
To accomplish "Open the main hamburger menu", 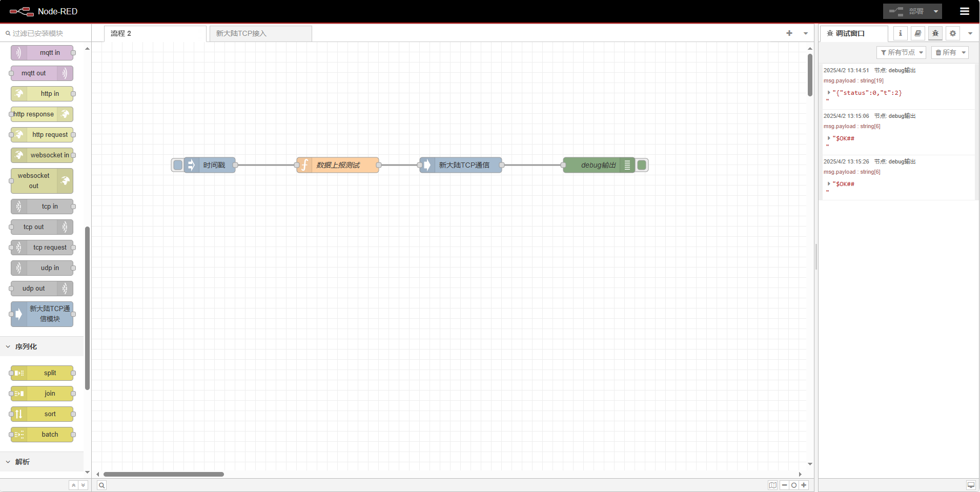I will [964, 11].
